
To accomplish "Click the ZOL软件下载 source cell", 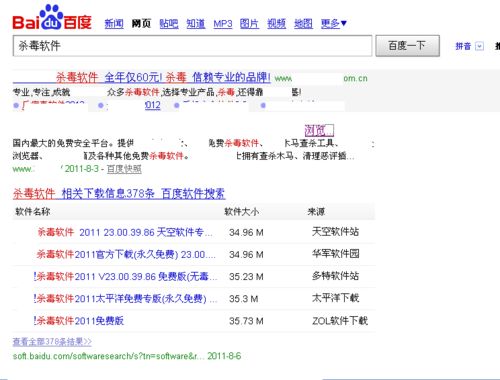I will pyautogui.click(x=340, y=321).
